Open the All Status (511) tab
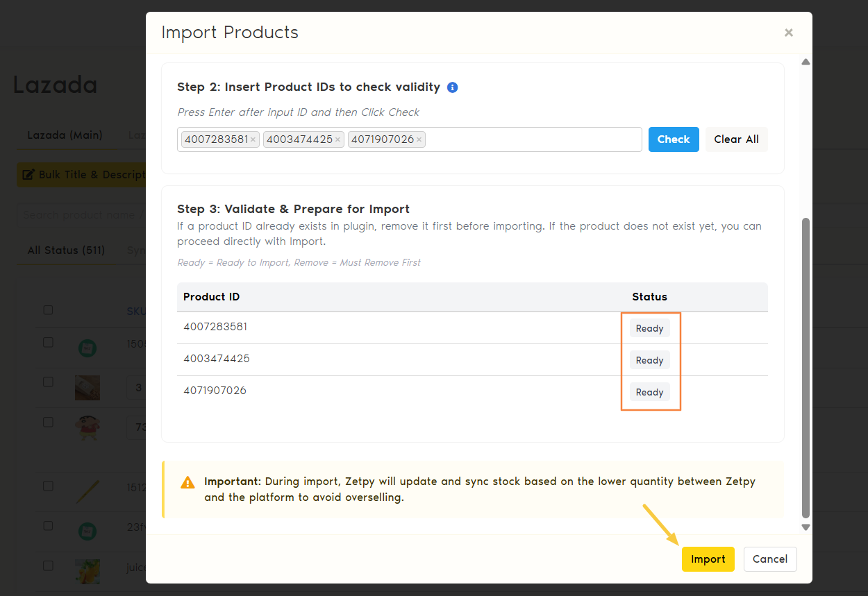 click(66, 250)
